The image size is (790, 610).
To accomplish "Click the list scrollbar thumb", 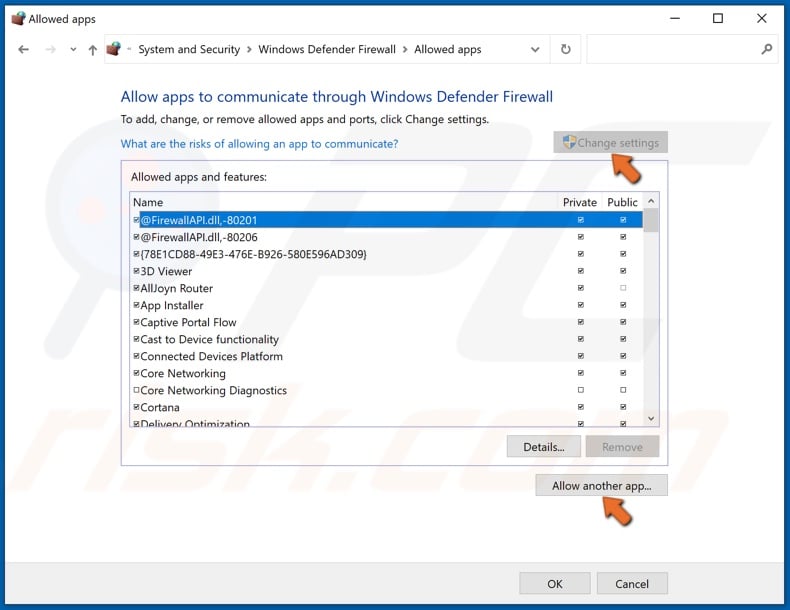I will [651, 221].
